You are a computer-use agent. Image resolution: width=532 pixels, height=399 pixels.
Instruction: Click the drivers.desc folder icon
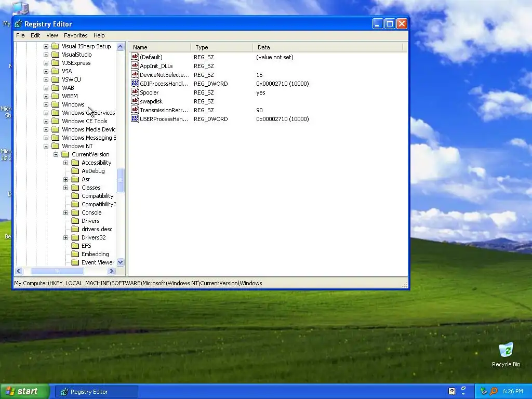tap(75, 229)
